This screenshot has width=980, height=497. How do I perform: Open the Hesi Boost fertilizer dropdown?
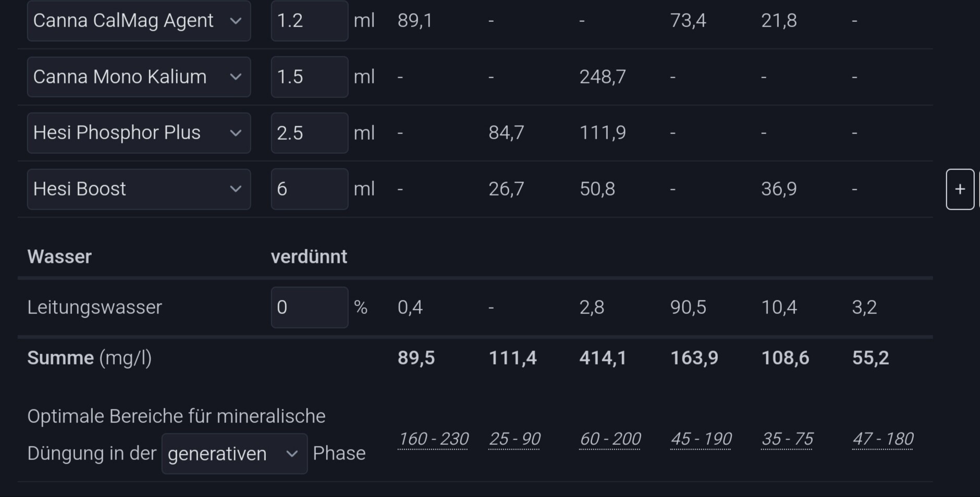[139, 189]
